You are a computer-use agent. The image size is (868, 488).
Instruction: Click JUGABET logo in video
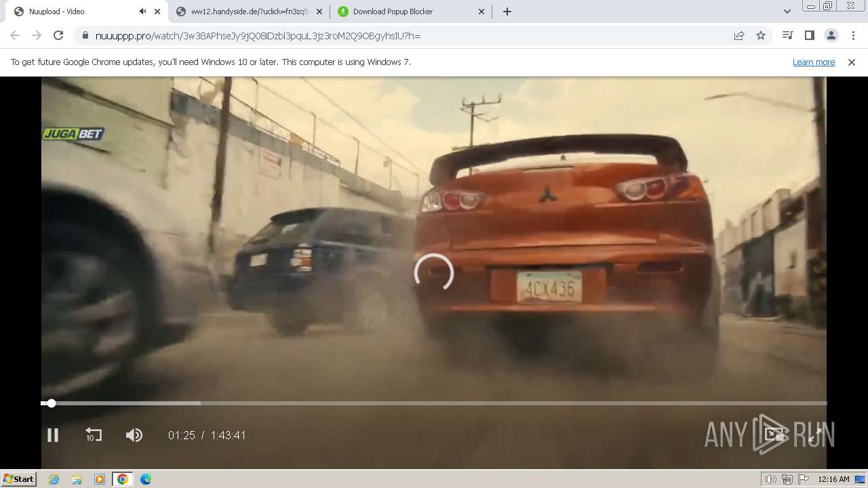tap(73, 134)
